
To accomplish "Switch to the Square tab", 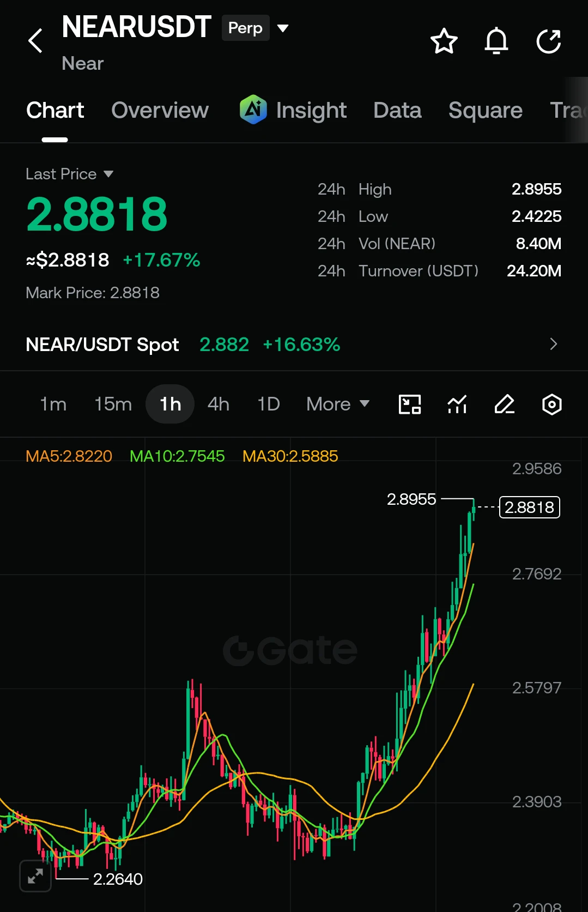I will [486, 111].
